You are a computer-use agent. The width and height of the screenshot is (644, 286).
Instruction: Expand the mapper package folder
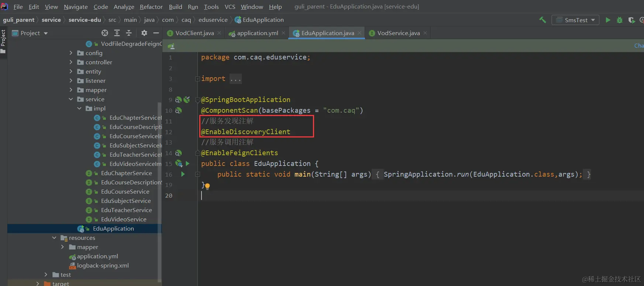(71, 90)
